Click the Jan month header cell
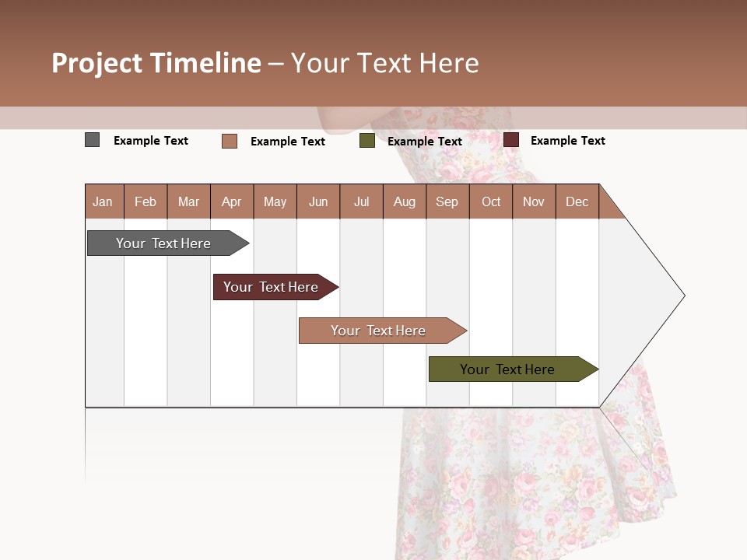This screenshot has width=747, height=560. click(103, 201)
